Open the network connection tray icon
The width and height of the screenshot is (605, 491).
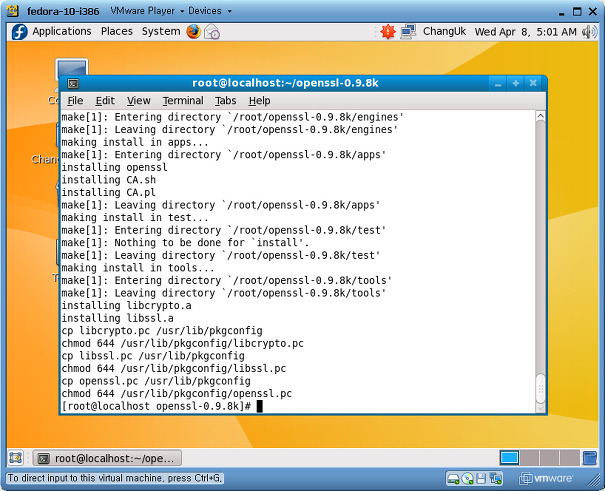click(x=408, y=32)
